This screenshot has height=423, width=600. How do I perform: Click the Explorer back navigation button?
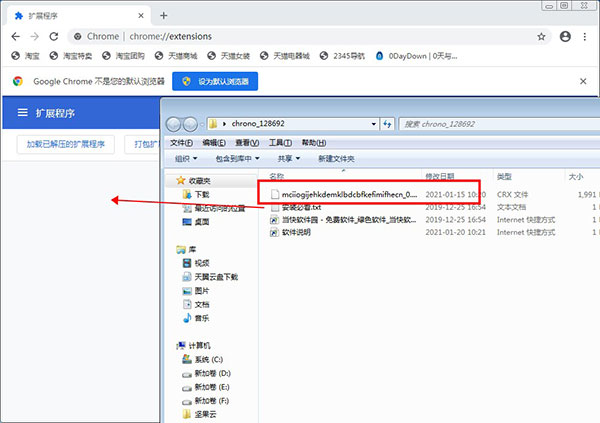(176, 124)
